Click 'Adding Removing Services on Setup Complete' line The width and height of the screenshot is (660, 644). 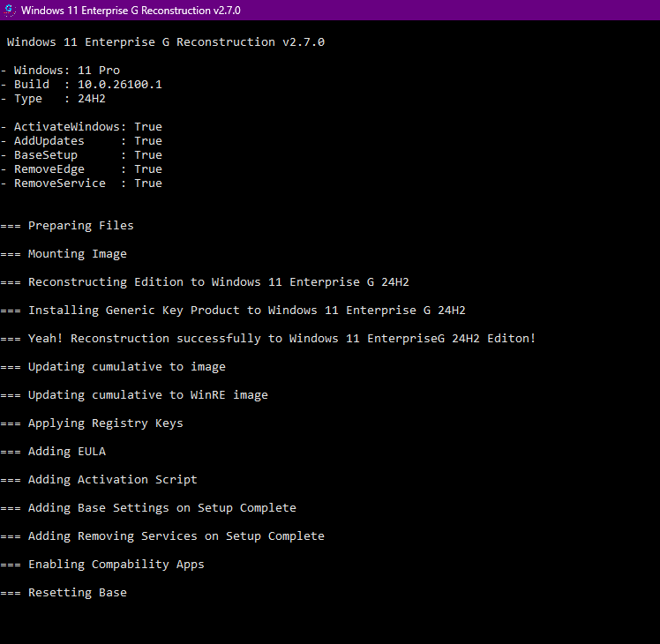tap(162, 536)
